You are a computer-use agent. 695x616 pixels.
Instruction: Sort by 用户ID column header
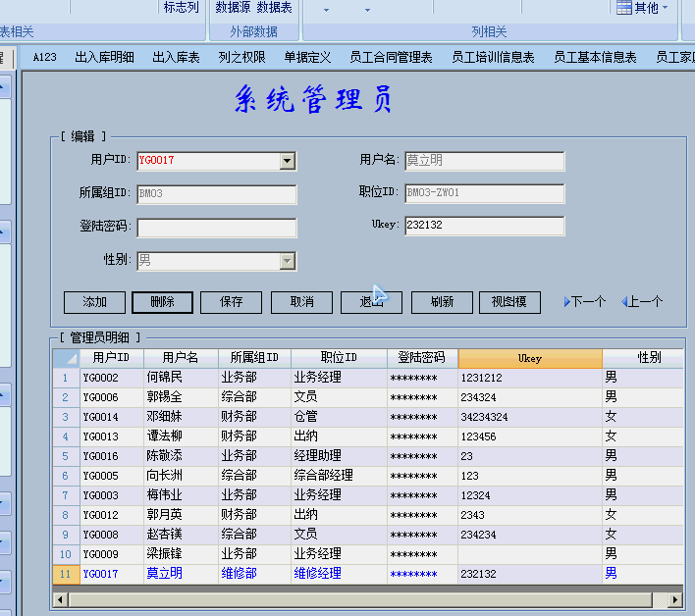pos(111,358)
